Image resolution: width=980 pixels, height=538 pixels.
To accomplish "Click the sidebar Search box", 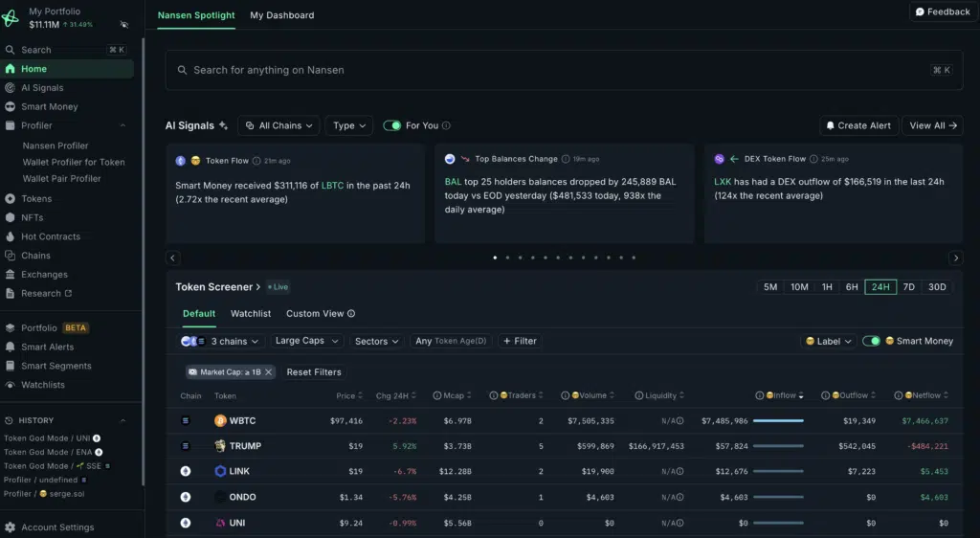I will pyautogui.click(x=66, y=50).
